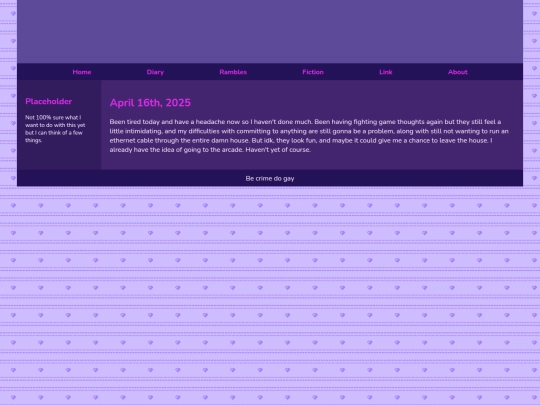Visit the About page
This screenshot has height=405, width=540.
458,72
